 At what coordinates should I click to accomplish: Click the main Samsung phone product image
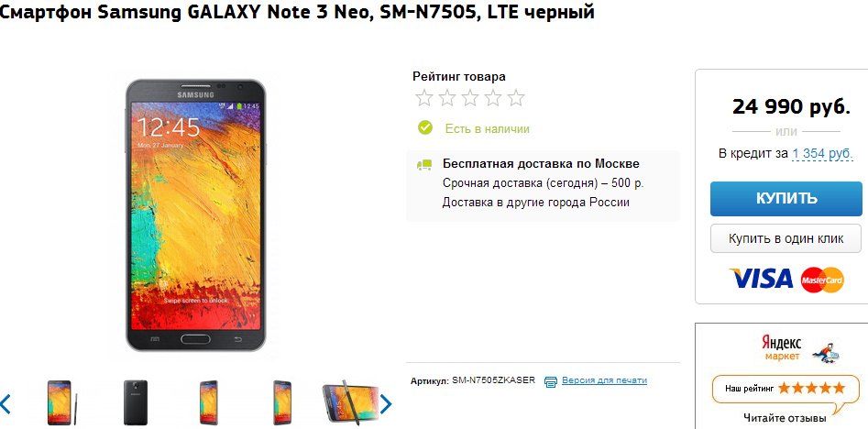point(196,214)
